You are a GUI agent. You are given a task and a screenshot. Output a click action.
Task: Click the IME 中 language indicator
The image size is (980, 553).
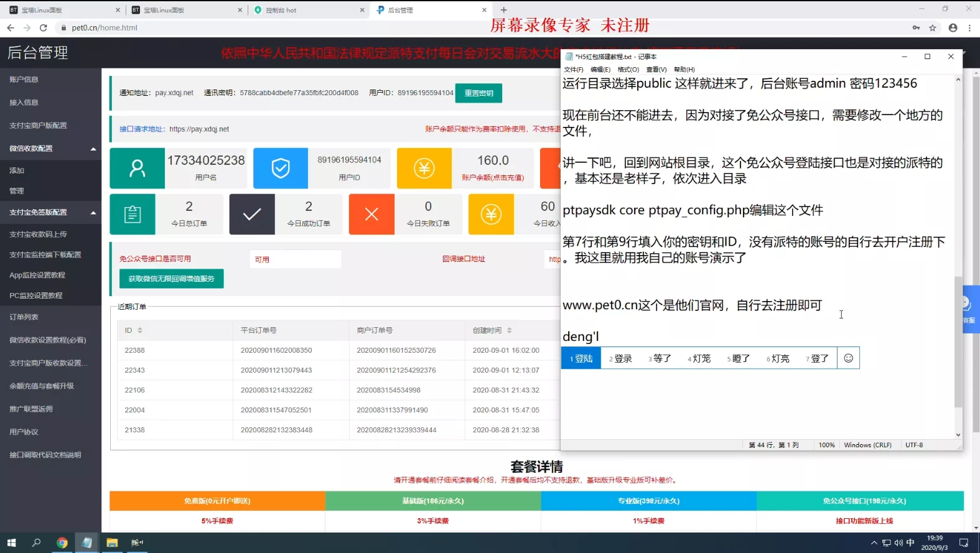click(x=910, y=542)
